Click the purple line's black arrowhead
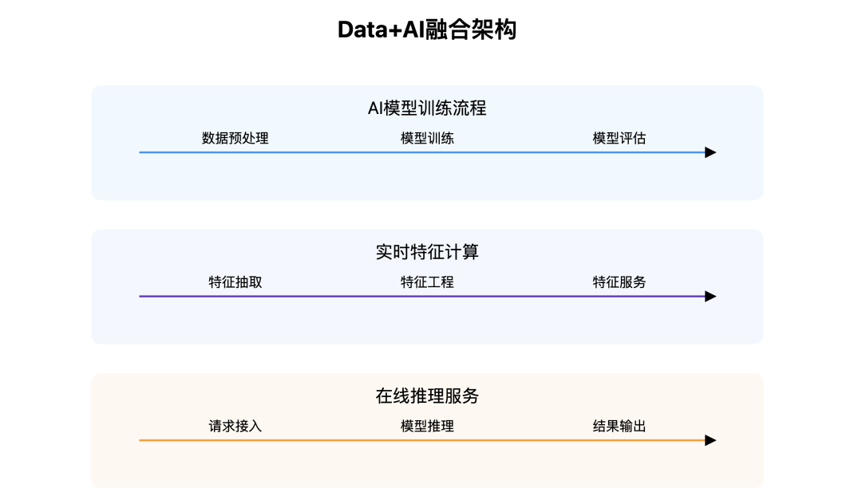The width and height of the screenshot is (862, 504). (x=710, y=297)
